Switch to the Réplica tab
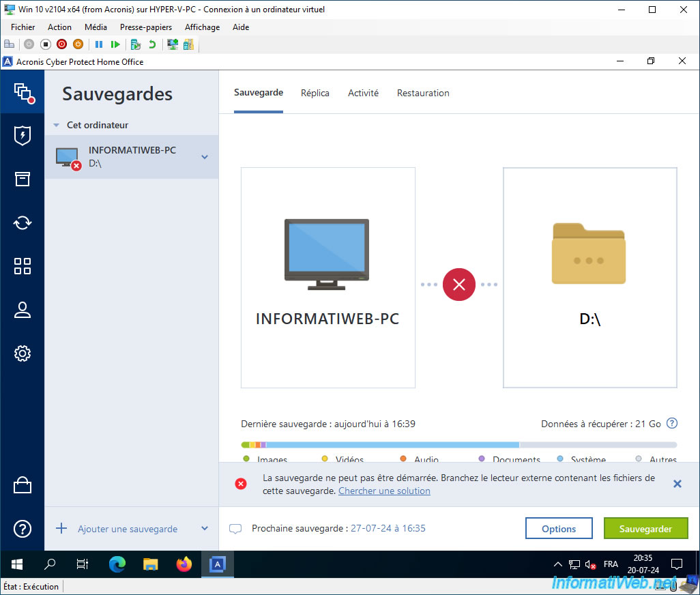 (x=315, y=93)
